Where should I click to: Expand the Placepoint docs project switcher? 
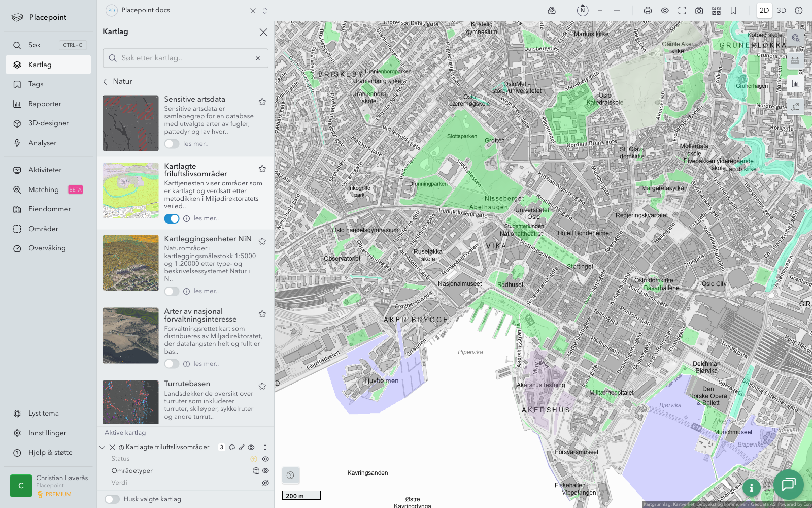(x=265, y=11)
